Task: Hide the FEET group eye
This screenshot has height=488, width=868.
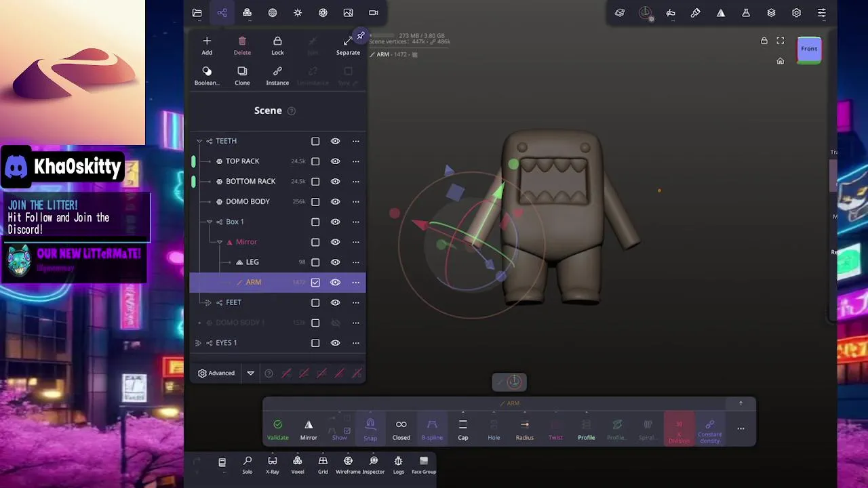Action: coord(335,303)
